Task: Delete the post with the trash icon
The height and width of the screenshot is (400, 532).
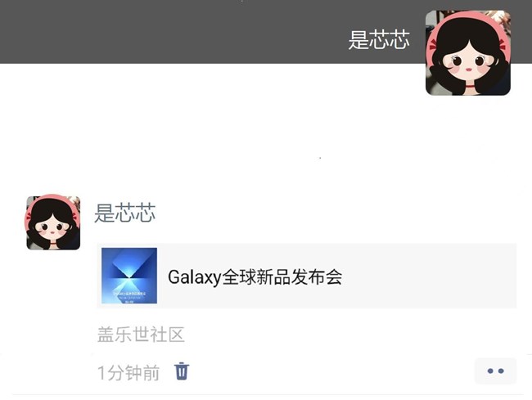Action: coord(182,371)
